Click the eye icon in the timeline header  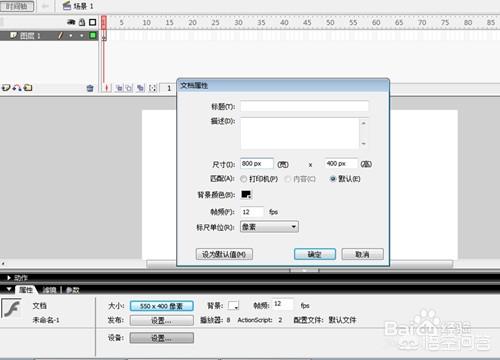click(71, 22)
